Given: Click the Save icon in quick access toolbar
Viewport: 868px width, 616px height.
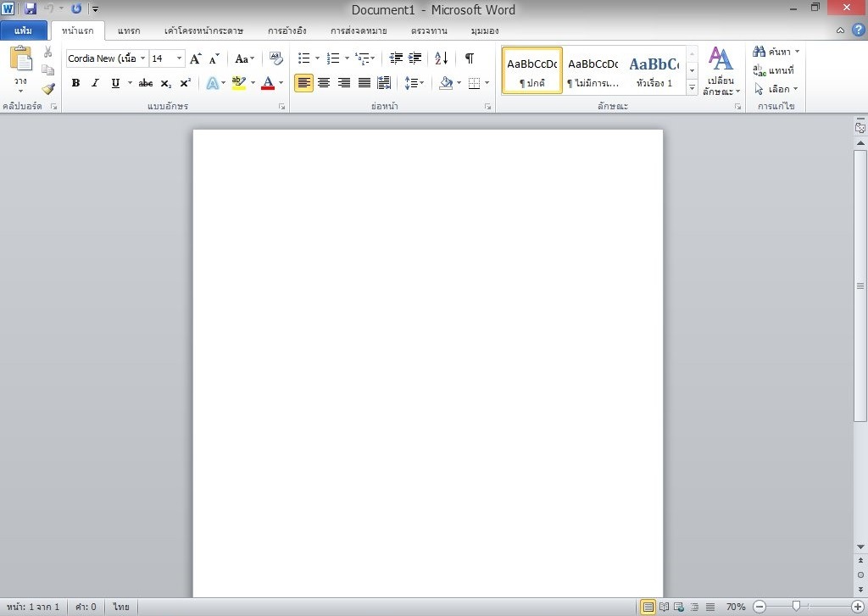Looking at the screenshot, I should tap(31, 8).
